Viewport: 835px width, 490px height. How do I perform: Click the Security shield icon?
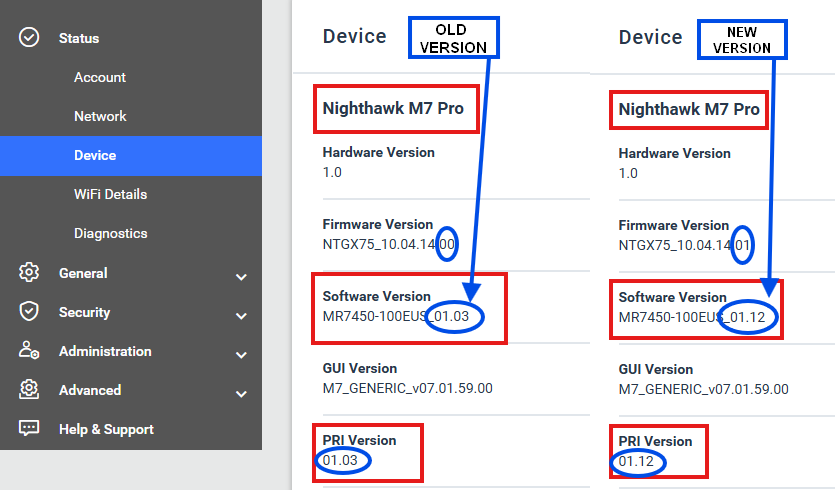29,312
